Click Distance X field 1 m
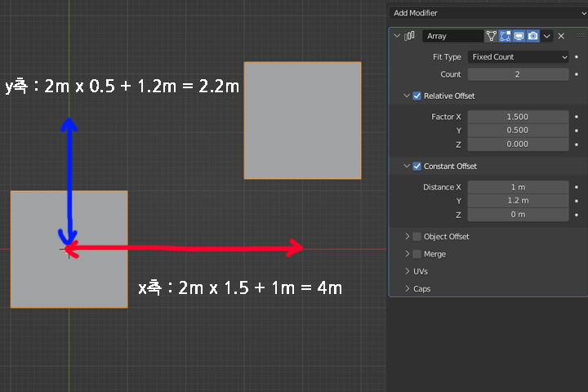The image size is (588, 392). (519, 187)
